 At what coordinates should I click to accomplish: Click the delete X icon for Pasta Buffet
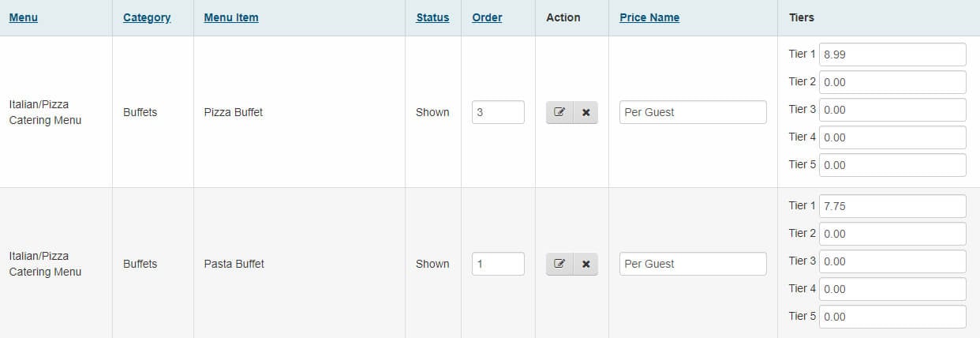tap(585, 264)
